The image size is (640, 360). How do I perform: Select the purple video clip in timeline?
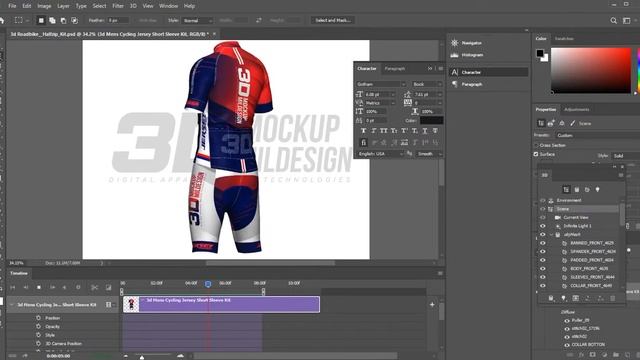[x=221, y=304]
